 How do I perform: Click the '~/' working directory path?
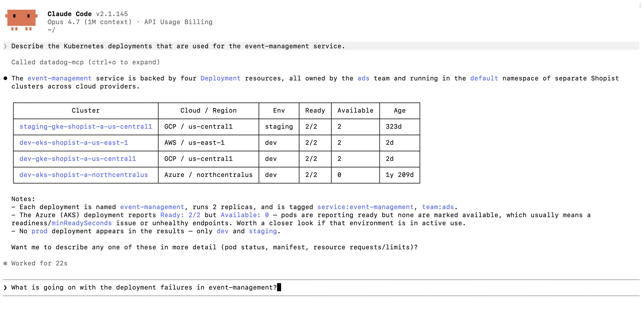[x=51, y=30]
